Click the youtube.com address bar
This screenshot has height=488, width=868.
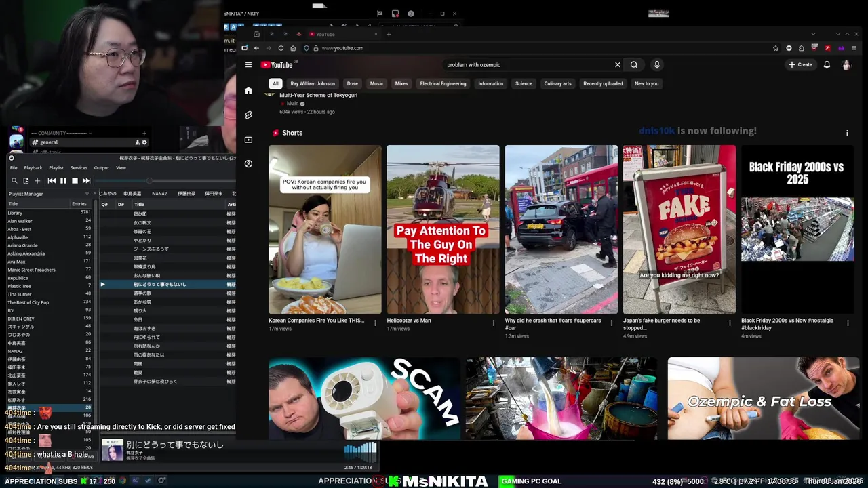[x=542, y=48]
